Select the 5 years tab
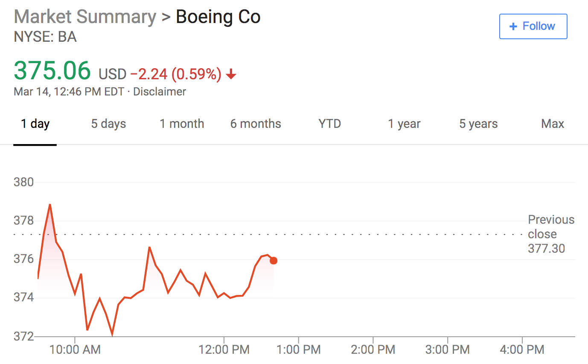Viewport: 588px width, 364px height. coord(478,124)
